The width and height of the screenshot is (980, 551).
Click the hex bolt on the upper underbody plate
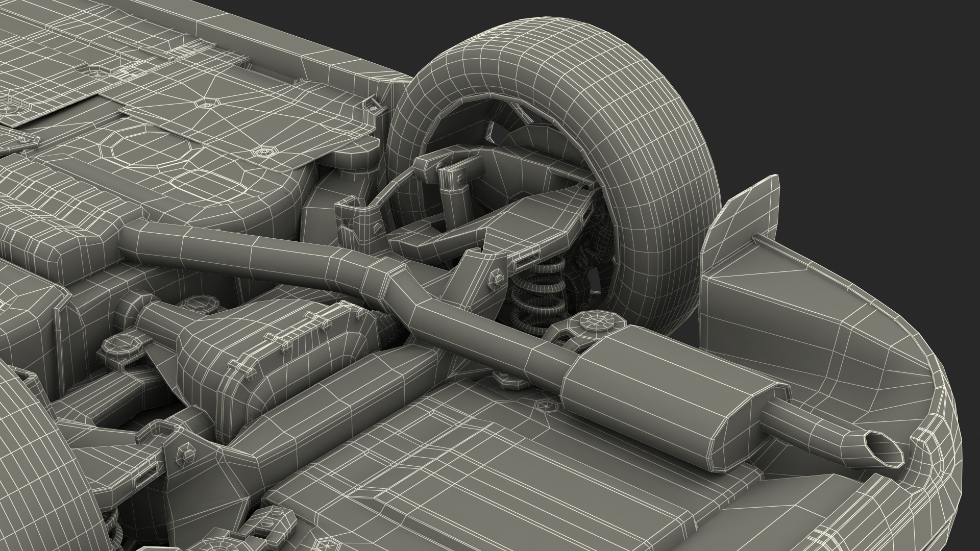(264, 151)
